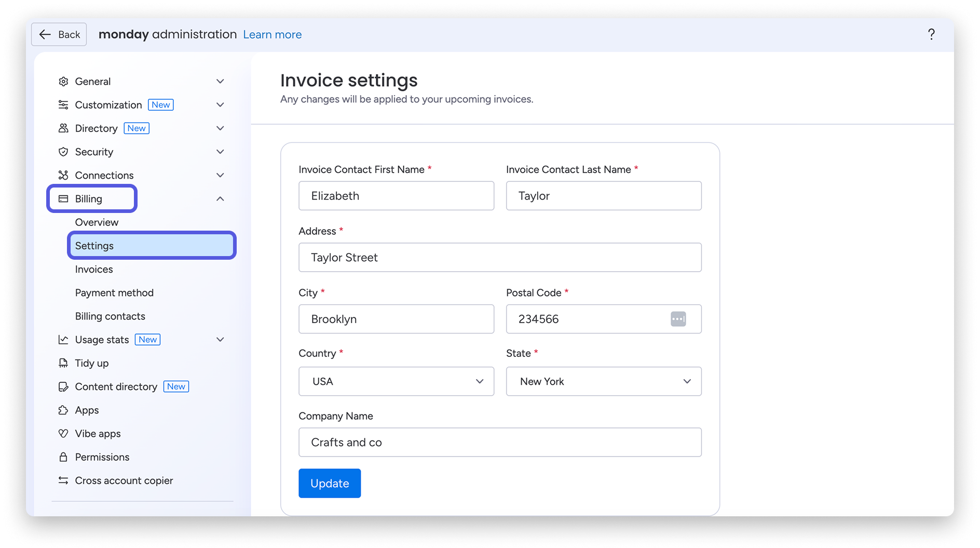The height and width of the screenshot is (548, 980).
Task: Click the General gear icon
Action: [63, 82]
